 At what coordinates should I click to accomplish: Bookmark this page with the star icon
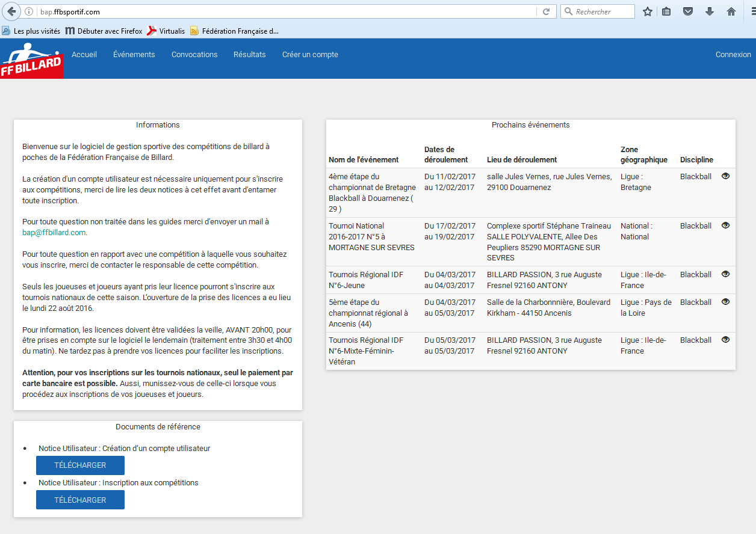coord(648,11)
